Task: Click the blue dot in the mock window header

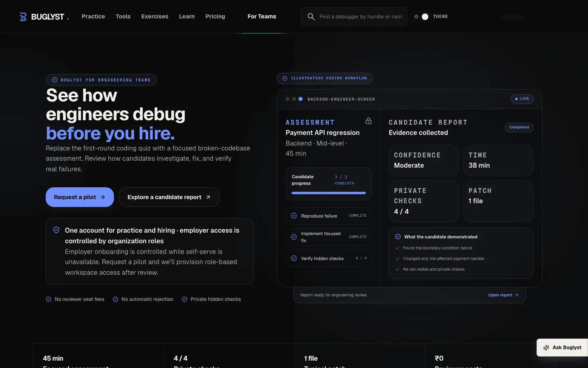Action: click(301, 99)
